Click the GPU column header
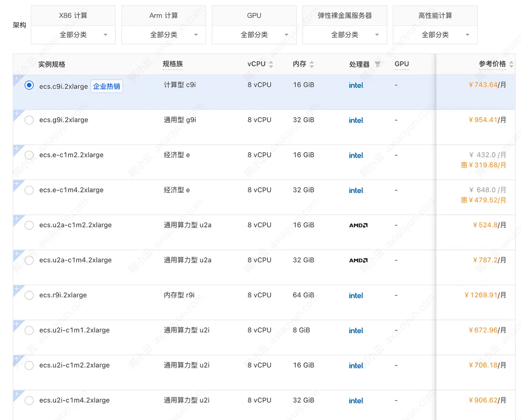The height and width of the screenshot is (420, 521). (x=402, y=64)
